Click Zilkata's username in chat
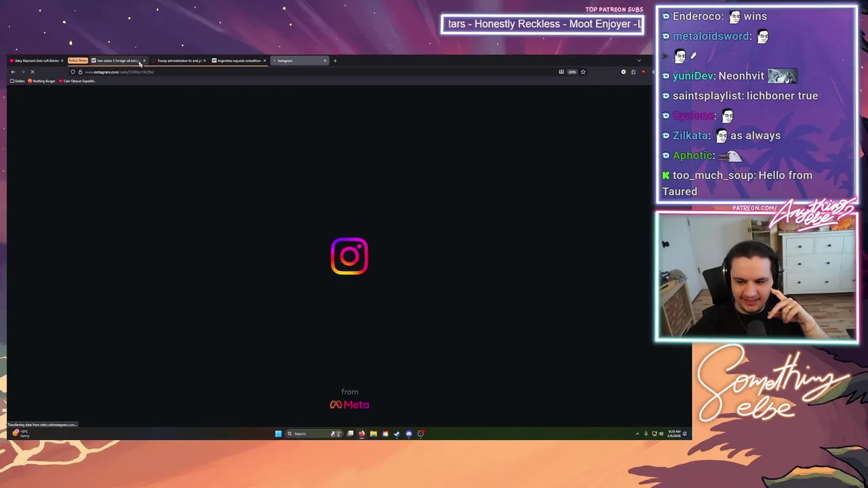 pos(690,136)
